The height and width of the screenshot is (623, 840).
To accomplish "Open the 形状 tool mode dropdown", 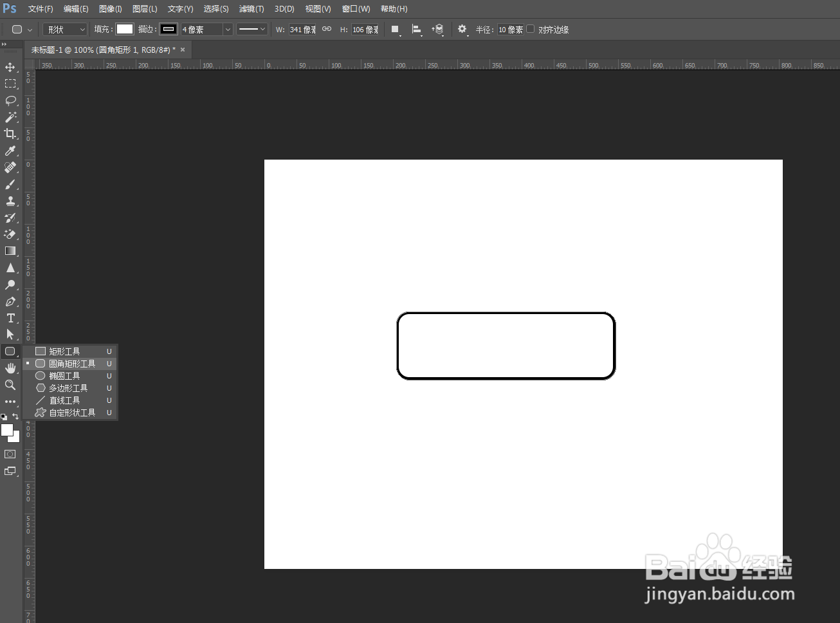I will coord(65,30).
